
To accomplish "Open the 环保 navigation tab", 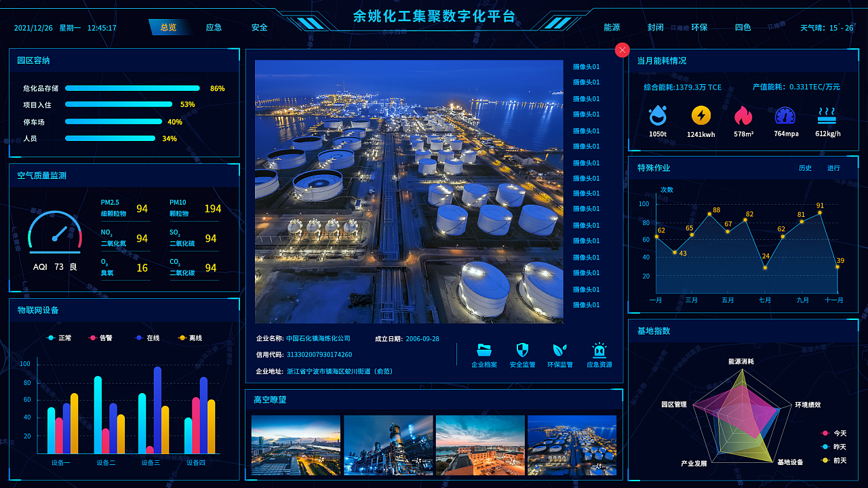I will point(699,28).
